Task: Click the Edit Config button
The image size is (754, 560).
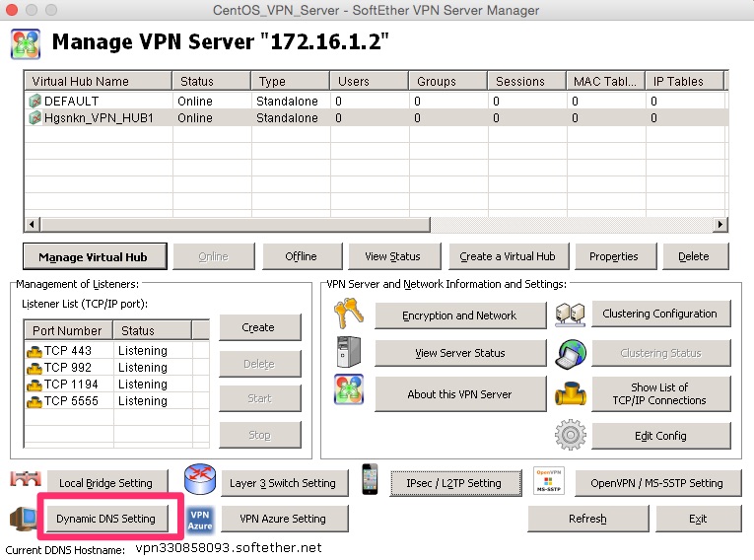Action: [x=660, y=436]
